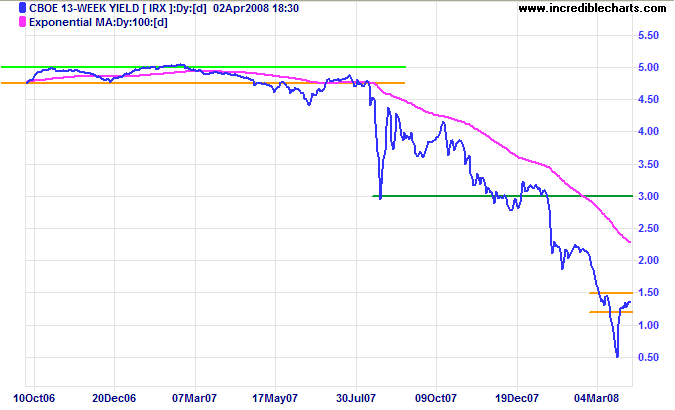Click the light green 5.00 resistance line
The image size is (675, 410).
point(203,67)
